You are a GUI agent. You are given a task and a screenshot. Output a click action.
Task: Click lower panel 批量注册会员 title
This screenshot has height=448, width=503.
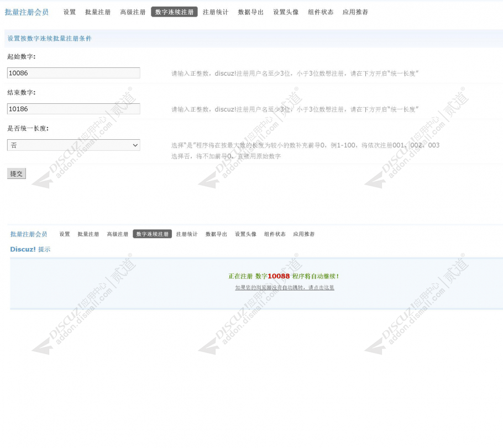coord(29,234)
